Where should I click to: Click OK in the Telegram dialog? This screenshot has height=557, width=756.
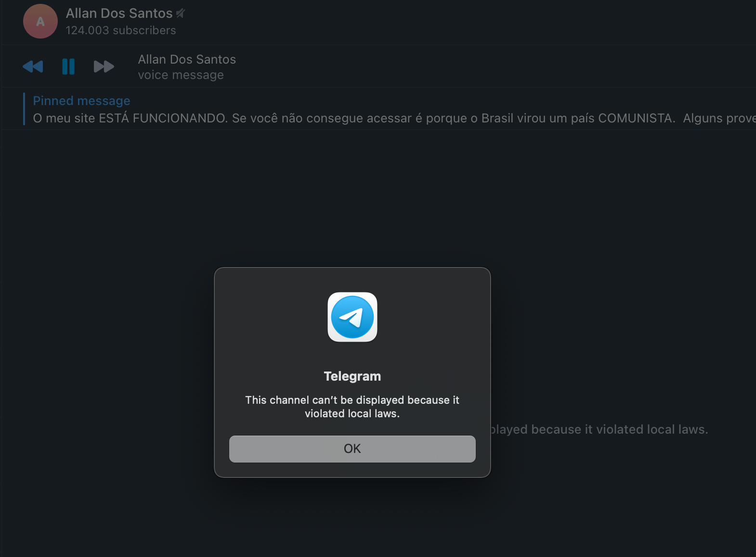(352, 449)
